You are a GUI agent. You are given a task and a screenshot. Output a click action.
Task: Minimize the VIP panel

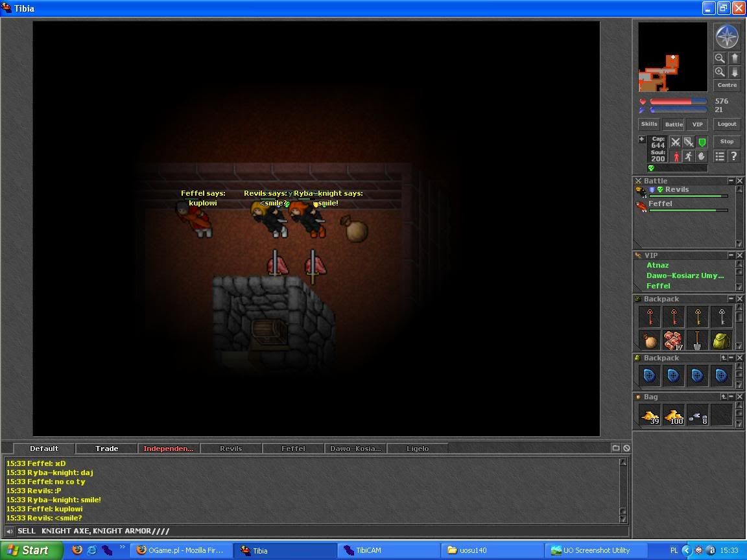click(x=731, y=255)
